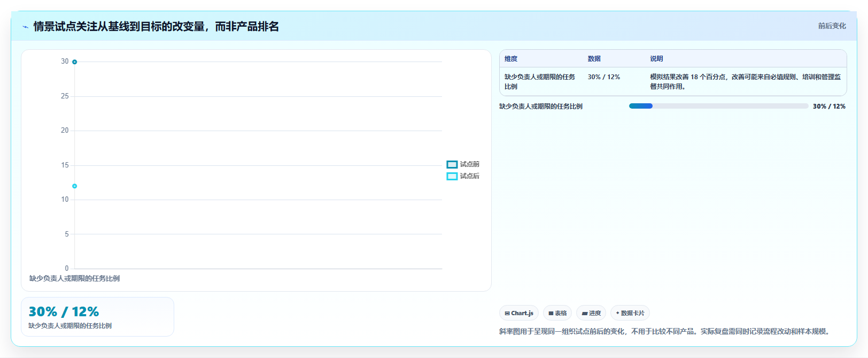Click the progress row label 缺少负责人或期限的任务比例
868x358 pixels.
[x=541, y=106]
